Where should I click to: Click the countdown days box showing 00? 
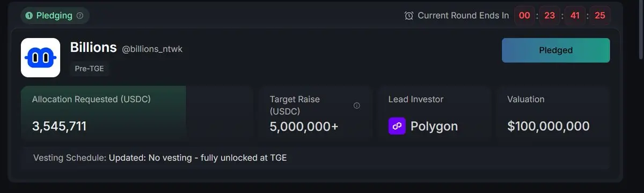click(x=524, y=16)
